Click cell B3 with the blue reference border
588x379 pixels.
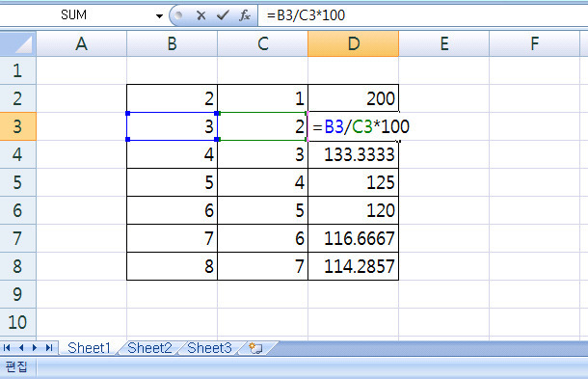coord(173,126)
